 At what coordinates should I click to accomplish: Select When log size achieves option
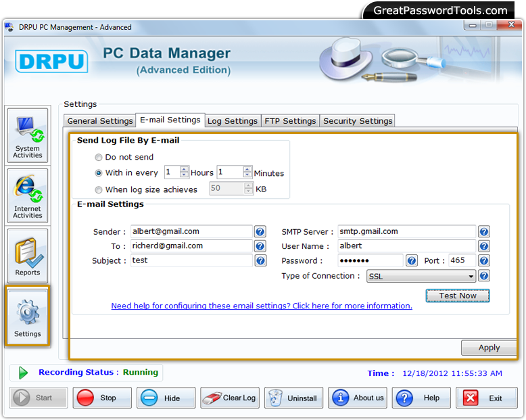(98, 190)
